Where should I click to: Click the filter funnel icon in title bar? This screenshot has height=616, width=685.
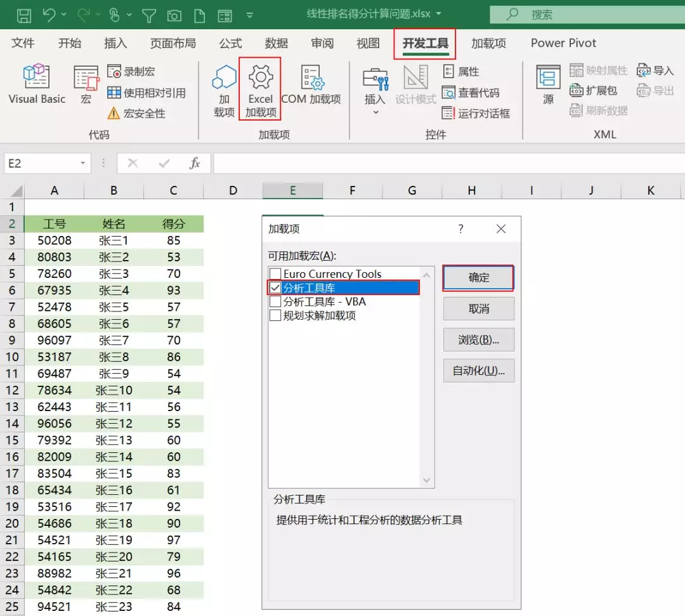coord(149,16)
